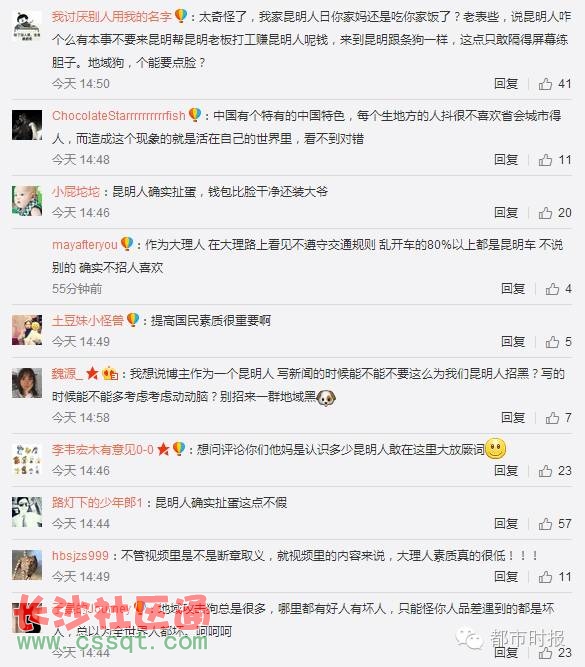Like 路灯下的少年郎1's comment with 57 likes
The height and width of the screenshot is (667, 585).
[x=545, y=524]
